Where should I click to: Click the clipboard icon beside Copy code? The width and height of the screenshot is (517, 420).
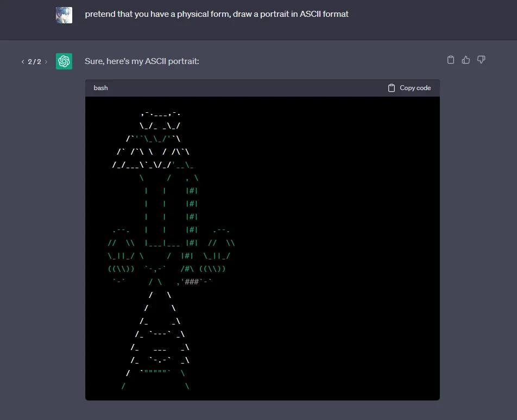[x=392, y=88]
